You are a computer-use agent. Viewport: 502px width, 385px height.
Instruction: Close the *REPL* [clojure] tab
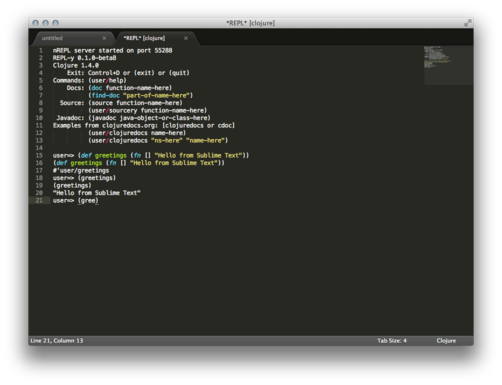186,38
